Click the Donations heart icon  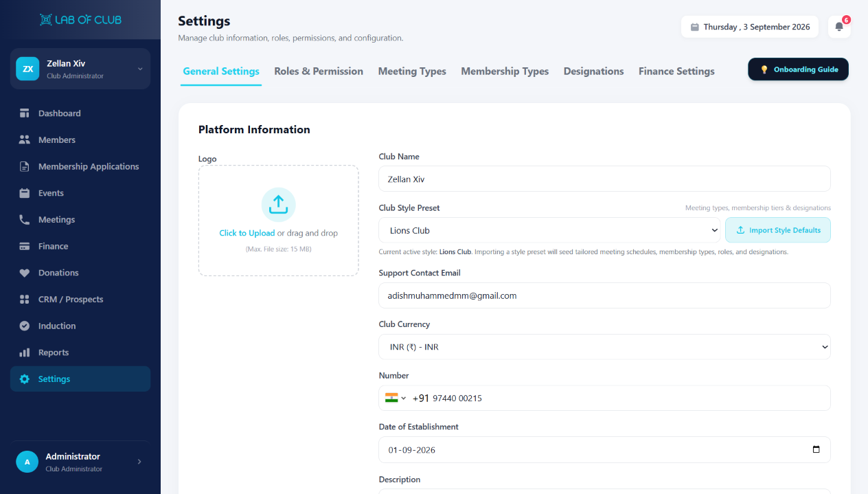pos(25,273)
